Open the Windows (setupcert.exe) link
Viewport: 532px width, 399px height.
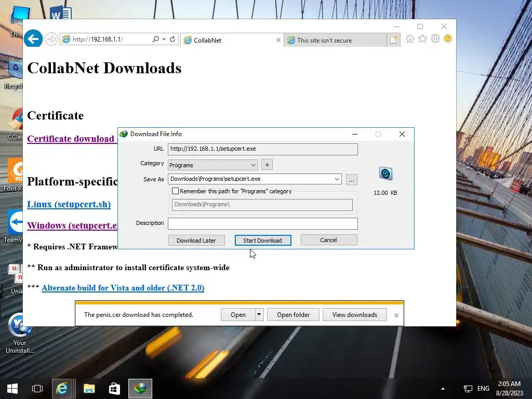pyautogui.click(x=72, y=225)
